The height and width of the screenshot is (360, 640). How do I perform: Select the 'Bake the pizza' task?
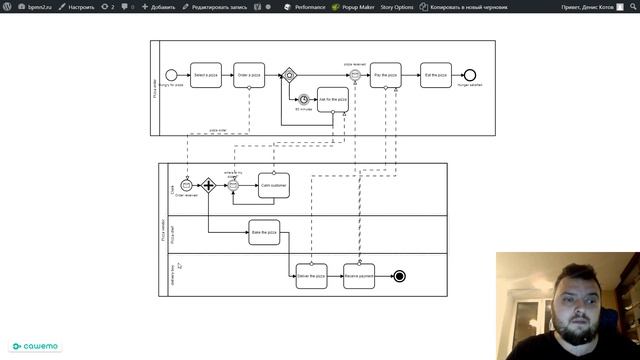[x=264, y=232]
